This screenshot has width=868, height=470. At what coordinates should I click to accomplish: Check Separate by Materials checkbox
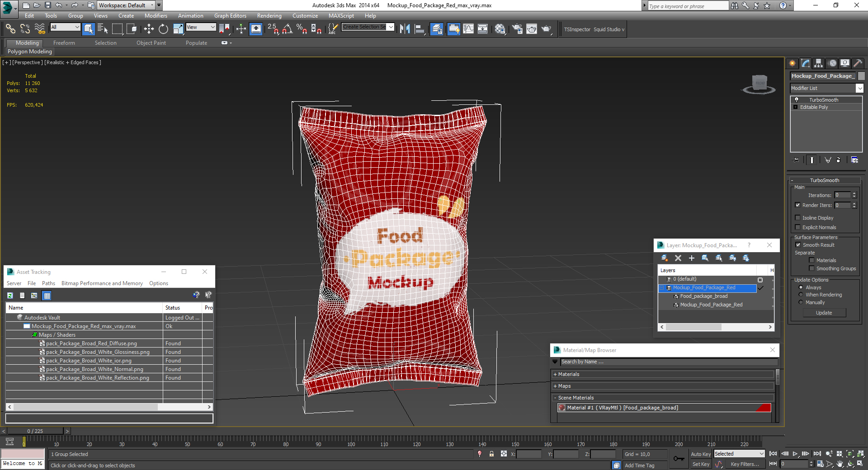tap(812, 260)
